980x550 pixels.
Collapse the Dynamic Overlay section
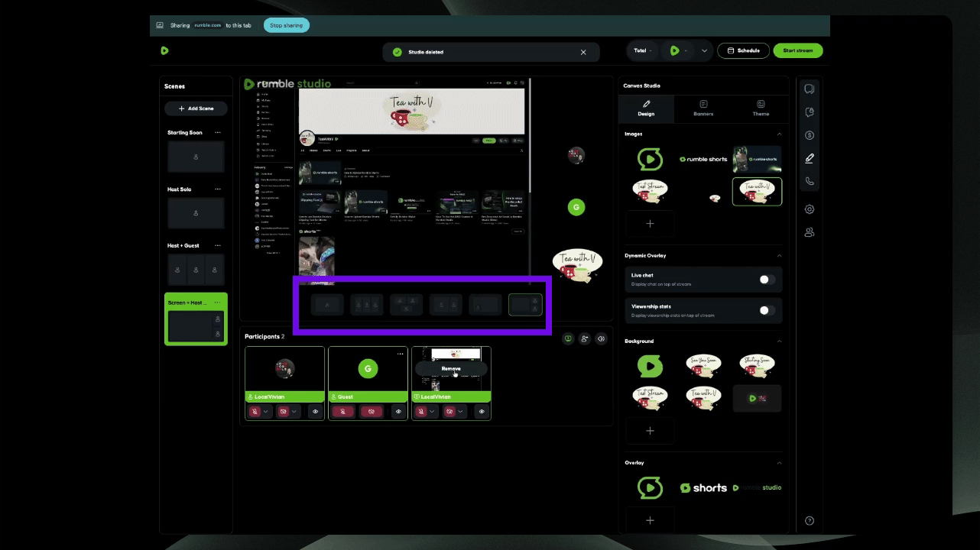[x=779, y=255]
